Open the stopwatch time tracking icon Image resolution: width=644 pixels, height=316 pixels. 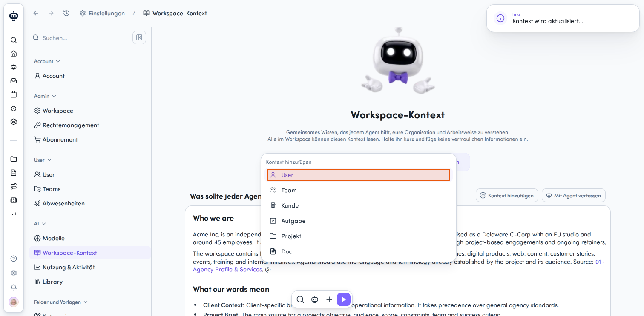(x=14, y=108)
